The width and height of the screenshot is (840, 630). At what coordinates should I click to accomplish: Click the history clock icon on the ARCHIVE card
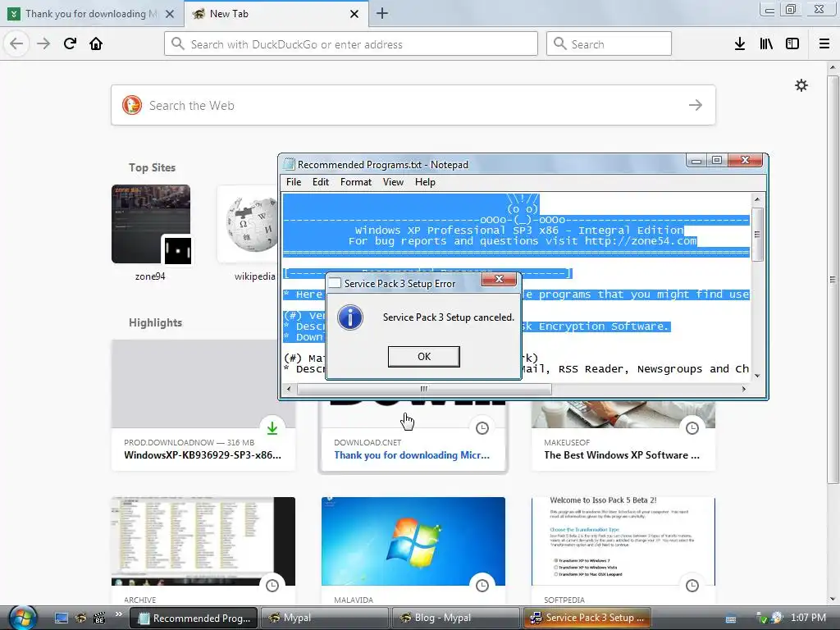pos(272,586)
